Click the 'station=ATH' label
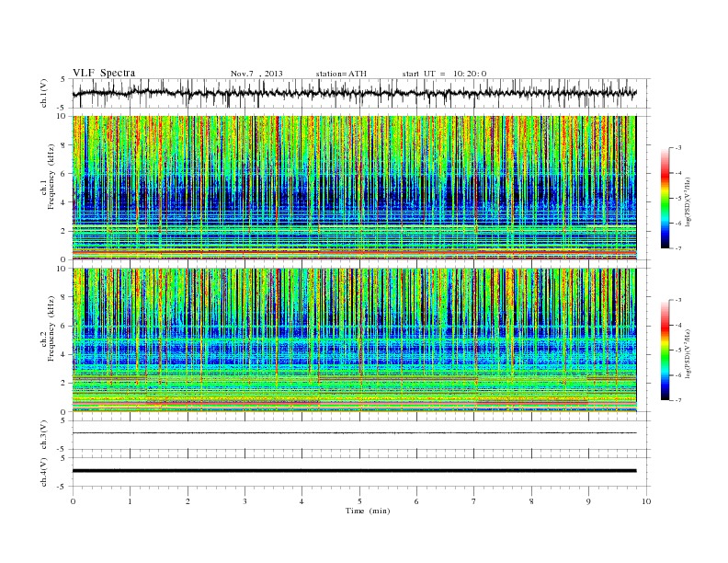Image resolution: width=728 pixels, height=563 pixels. pos(341,74)
